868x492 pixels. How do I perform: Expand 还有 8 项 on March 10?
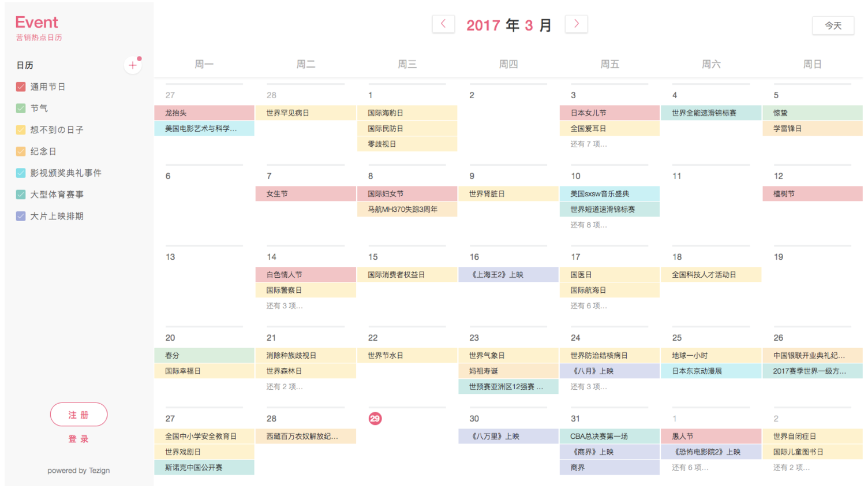tap(588, 225)
